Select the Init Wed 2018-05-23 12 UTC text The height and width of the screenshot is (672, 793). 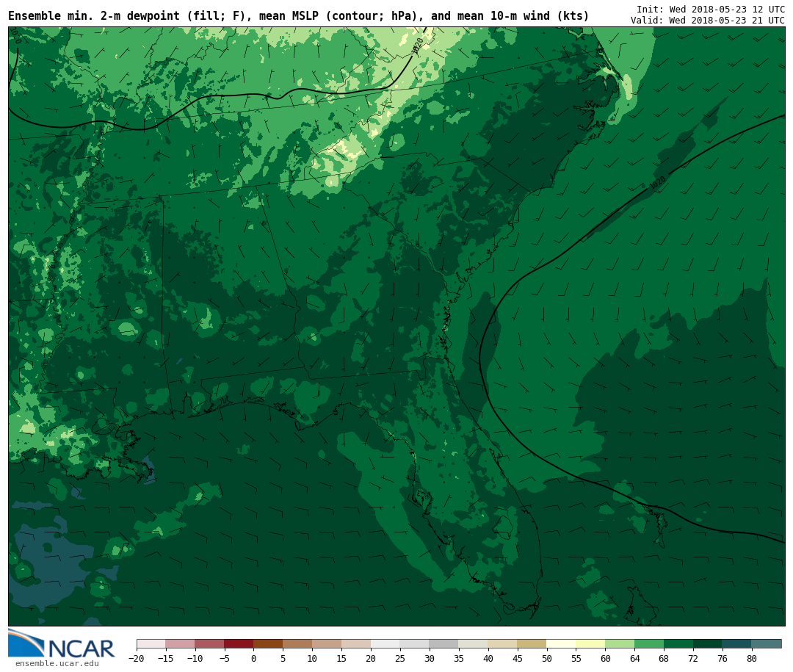click(x=710, y=10)
